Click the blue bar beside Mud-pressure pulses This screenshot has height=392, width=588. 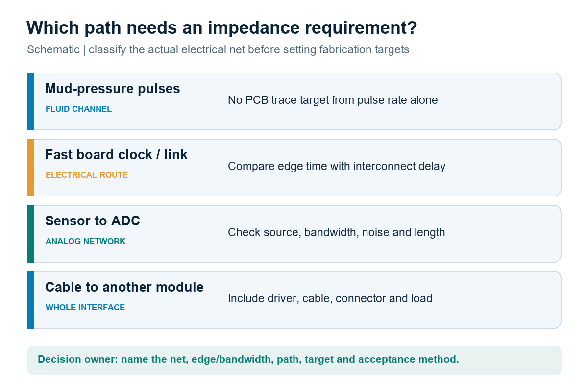click(x=30, y=101)
